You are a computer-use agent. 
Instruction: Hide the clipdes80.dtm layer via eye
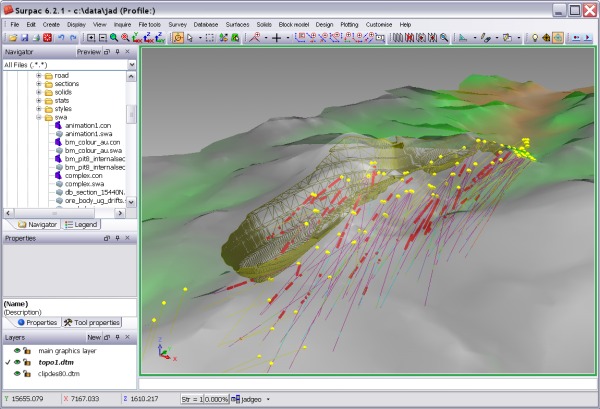coord(17,374)
